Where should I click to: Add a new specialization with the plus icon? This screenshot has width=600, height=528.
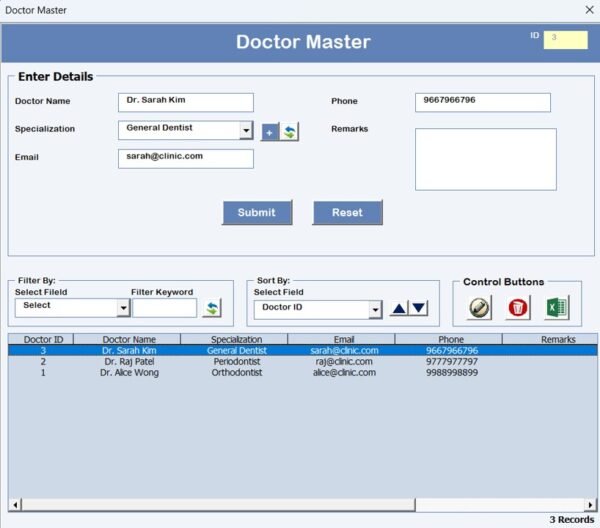click(270, 132)
